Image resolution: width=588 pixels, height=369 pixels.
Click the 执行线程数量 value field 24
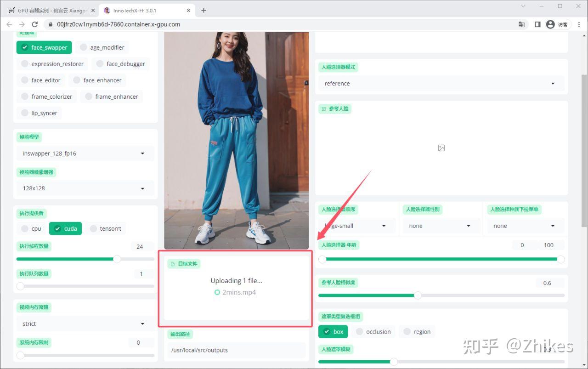[142, 247]
